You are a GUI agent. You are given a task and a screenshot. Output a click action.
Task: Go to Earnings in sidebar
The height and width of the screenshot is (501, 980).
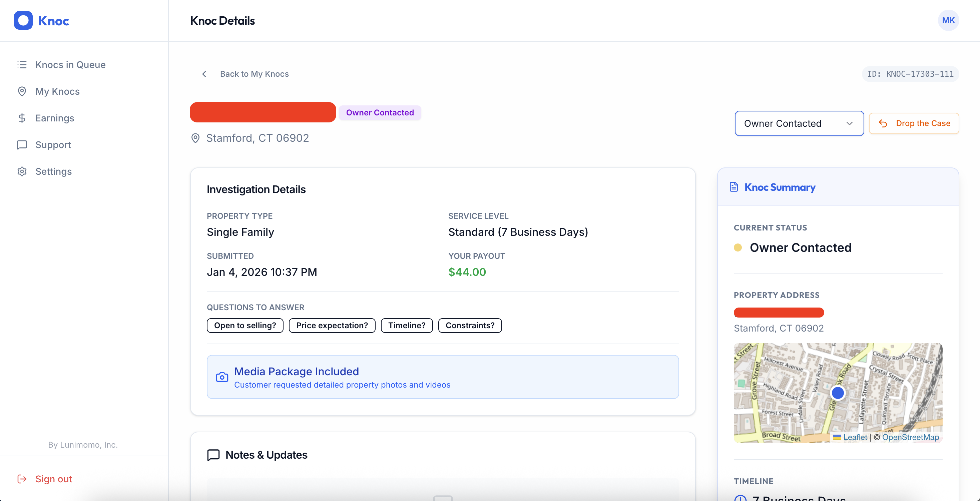(55, 118)
